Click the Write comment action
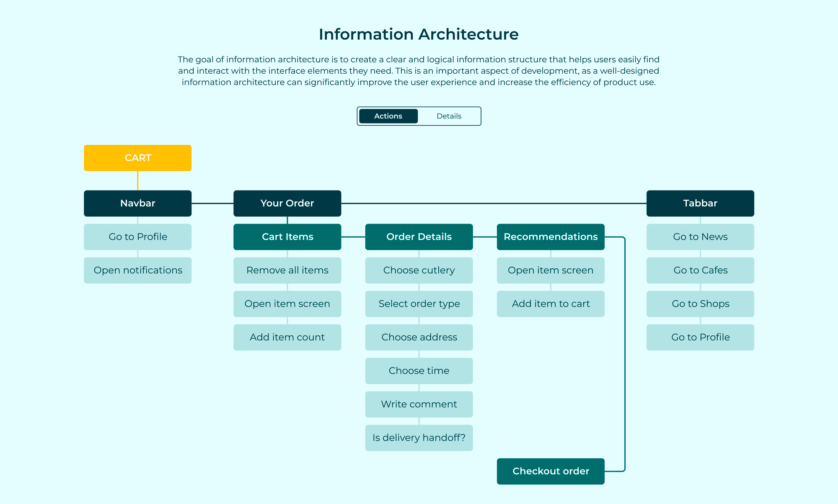838x504 pixels. tap(419, 404)
